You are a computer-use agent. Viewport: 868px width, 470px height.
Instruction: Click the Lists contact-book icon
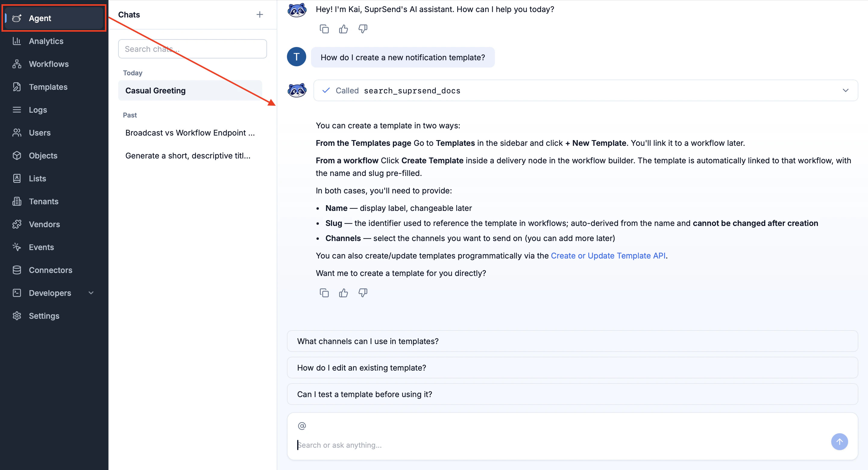point(17,179)
